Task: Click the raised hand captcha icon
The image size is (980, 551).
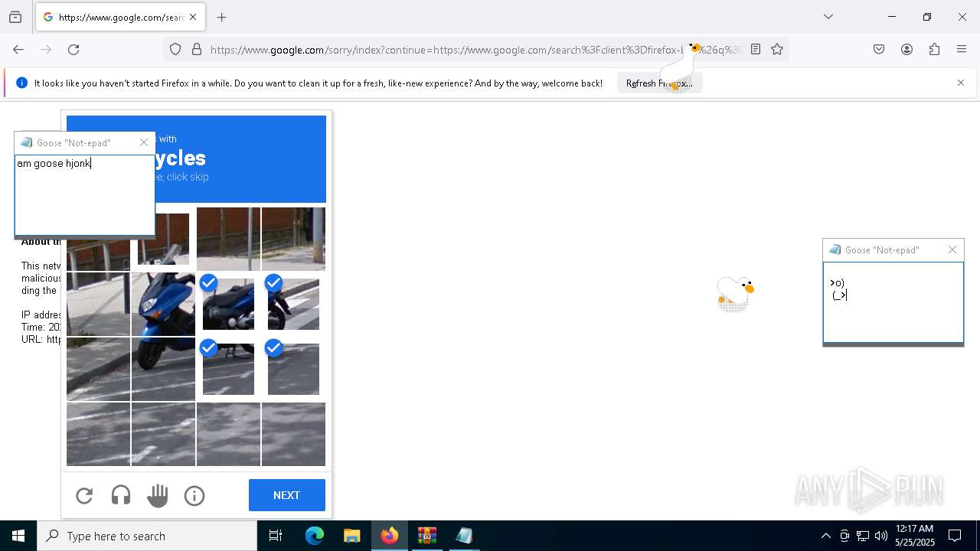Action: (158, 496)
